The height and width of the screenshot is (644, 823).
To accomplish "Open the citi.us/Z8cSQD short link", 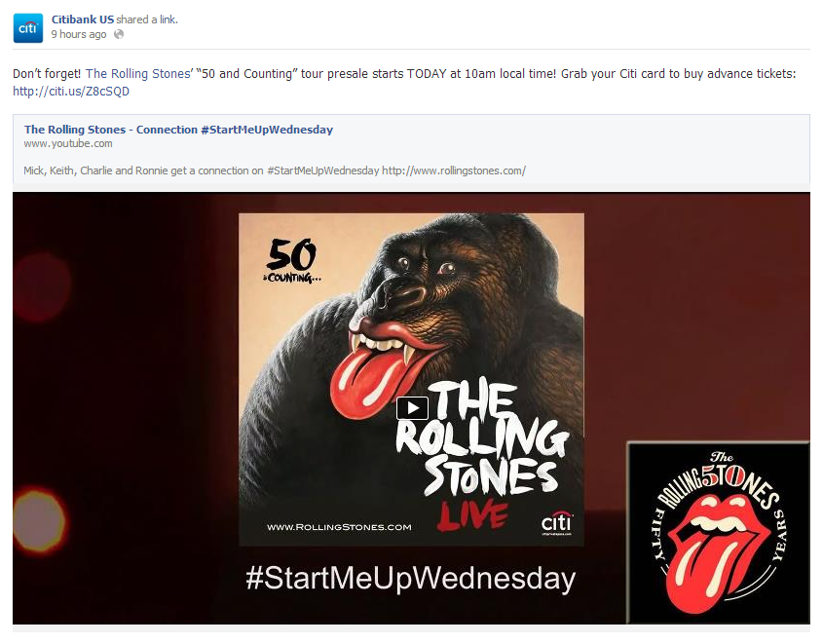I will (71, 92).
